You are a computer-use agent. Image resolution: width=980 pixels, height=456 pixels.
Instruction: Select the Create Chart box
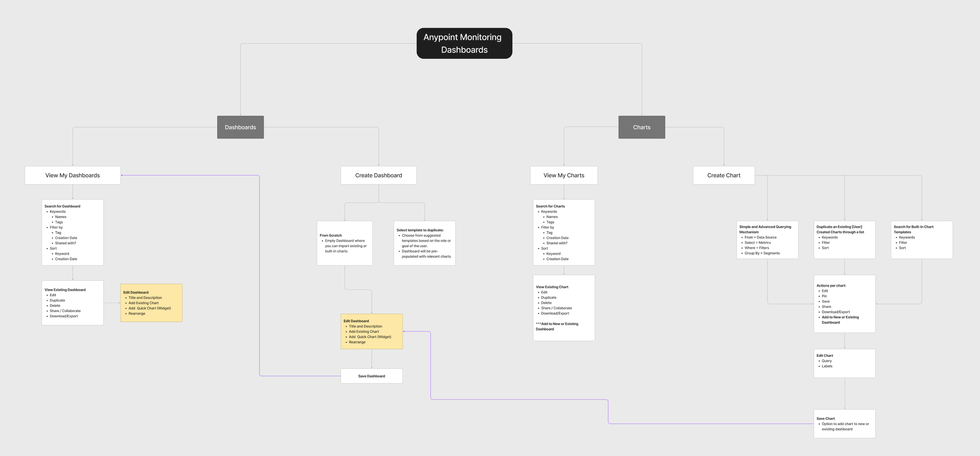pos(723,175)
